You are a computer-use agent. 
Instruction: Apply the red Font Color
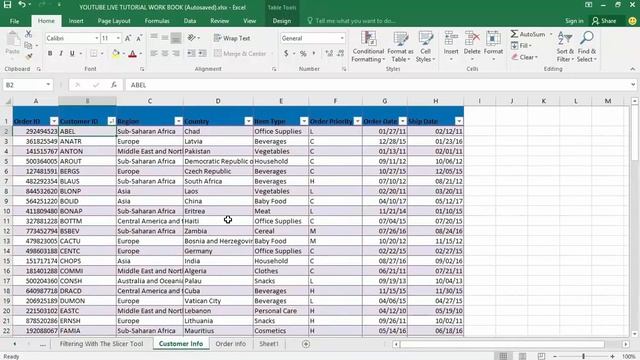(132, 53)
